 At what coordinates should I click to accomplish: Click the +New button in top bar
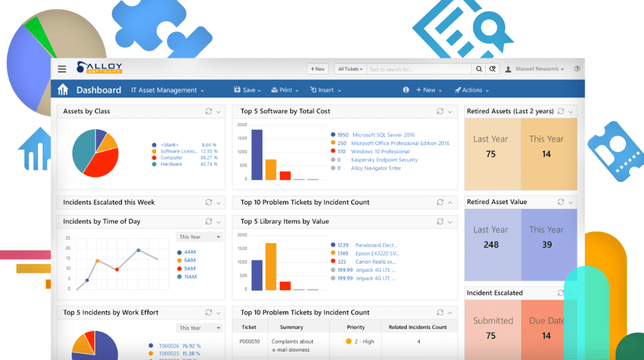pos(317,69)
